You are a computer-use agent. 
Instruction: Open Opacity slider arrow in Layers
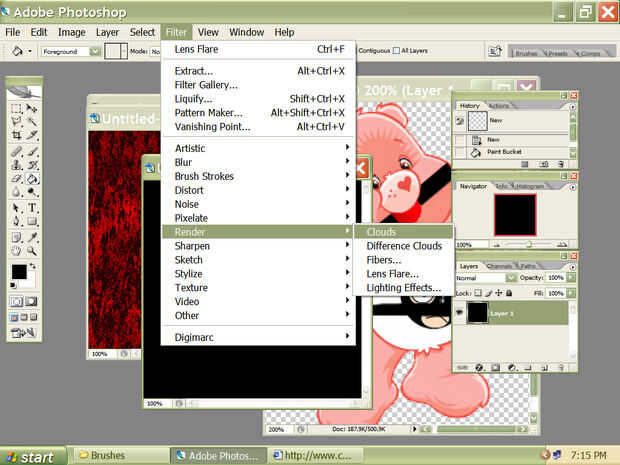(x=571, y=278)
